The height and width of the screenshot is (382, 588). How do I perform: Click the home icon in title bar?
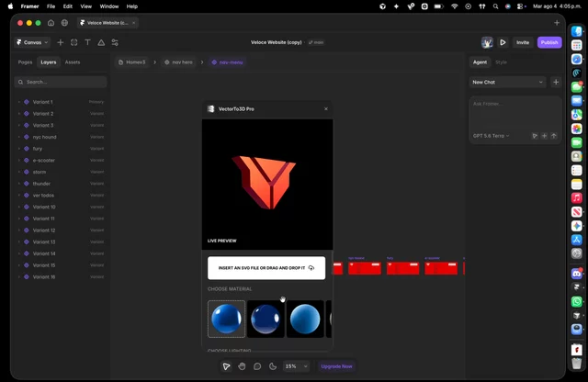pos(51,23)
